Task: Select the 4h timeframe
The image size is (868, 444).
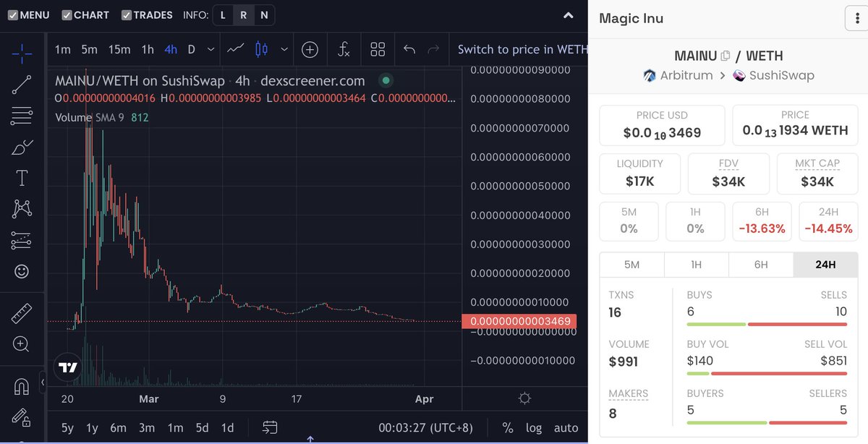Action: (x=171, y=49)
